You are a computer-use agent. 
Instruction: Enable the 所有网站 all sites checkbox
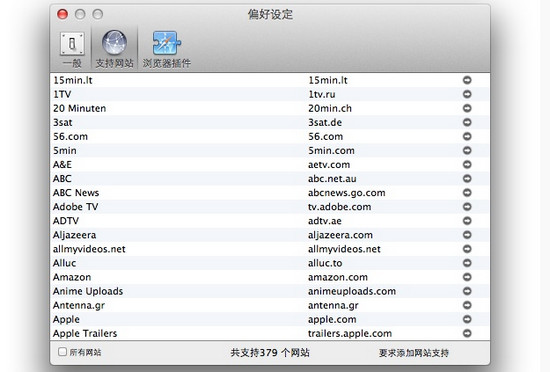[62, 352]
